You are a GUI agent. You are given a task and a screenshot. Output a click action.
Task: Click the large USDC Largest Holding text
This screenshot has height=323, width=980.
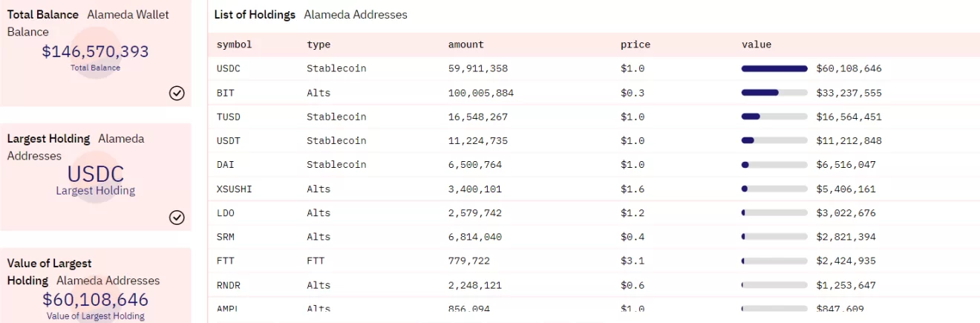point(95,174)
